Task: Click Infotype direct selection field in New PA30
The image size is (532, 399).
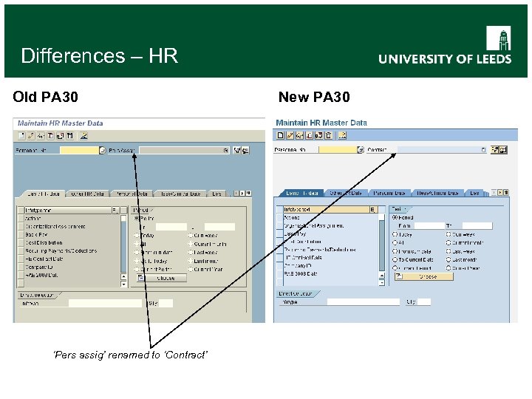Action: [364, 301]
